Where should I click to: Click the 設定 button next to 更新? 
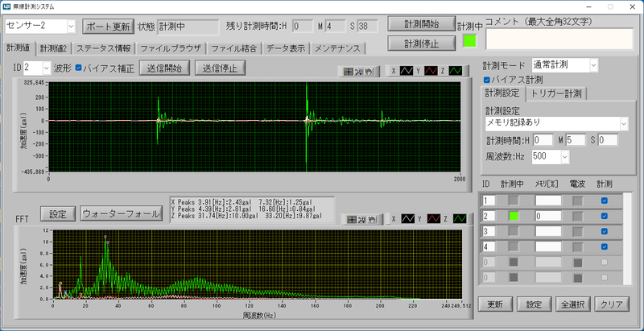click(x=533, y=304)
